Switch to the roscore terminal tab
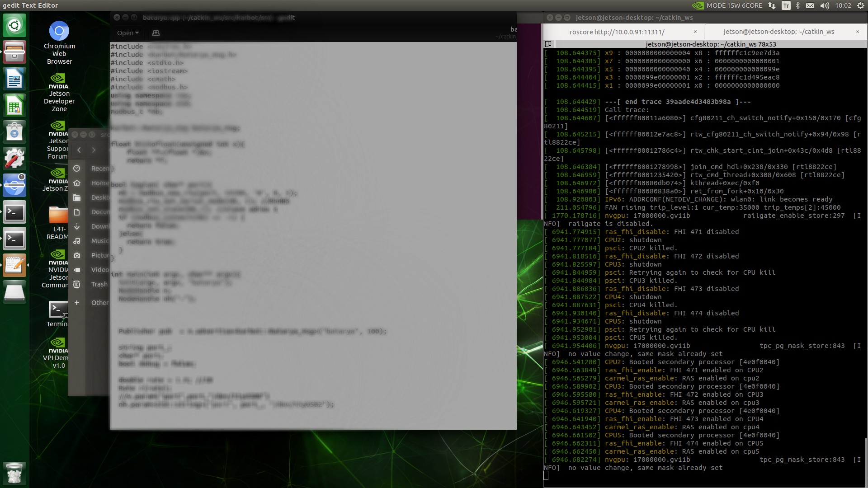This screenshot has height=488, width=868. point(617,32)
